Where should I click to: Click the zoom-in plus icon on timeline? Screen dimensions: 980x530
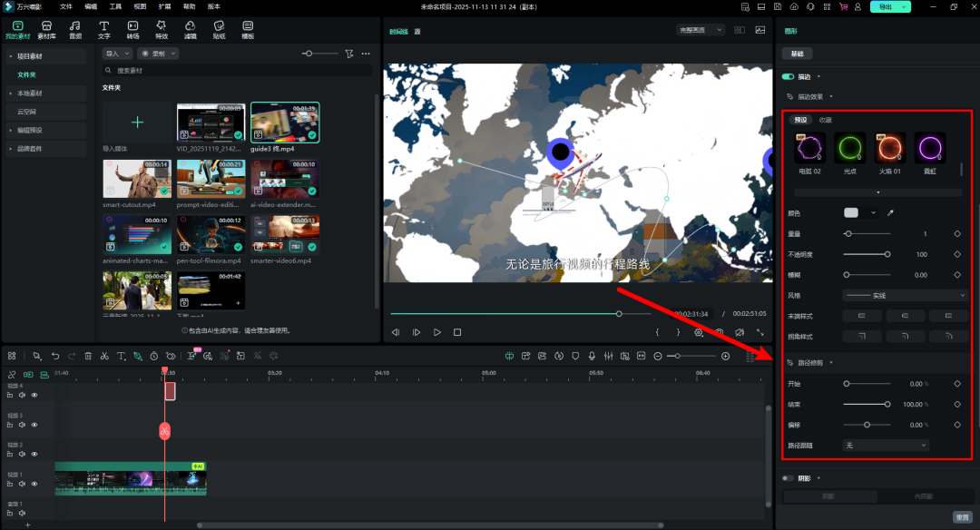[x=725, y=356]
